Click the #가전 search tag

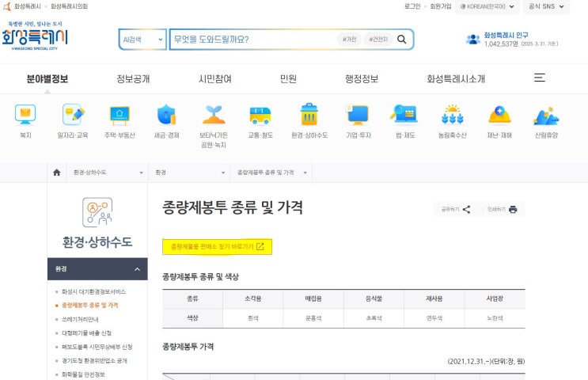point(349,40)
